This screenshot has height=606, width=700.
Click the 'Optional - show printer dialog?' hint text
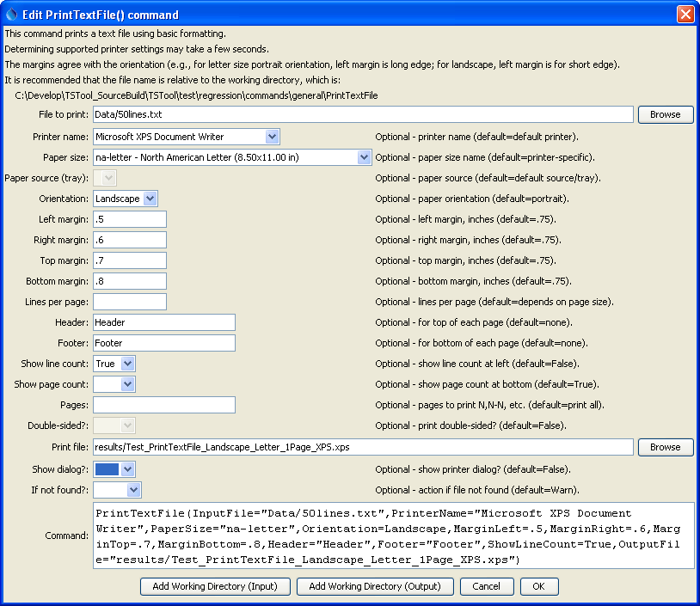pyautogui.click(x=473, y=469)
